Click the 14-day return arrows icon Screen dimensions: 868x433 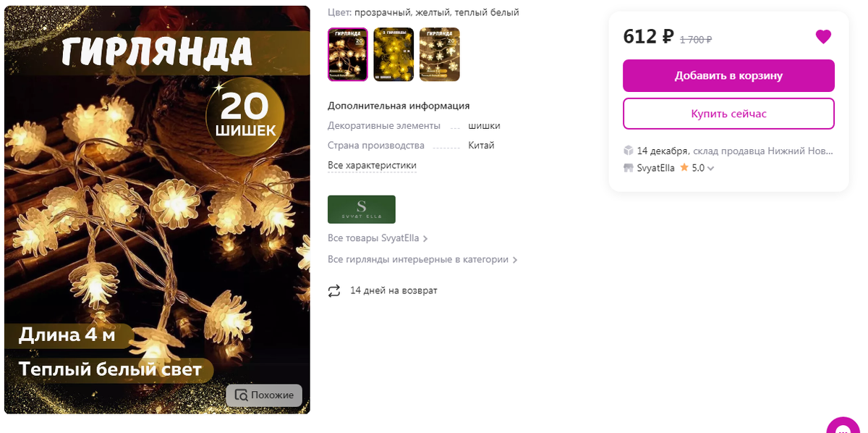click(x=334, y=290)
